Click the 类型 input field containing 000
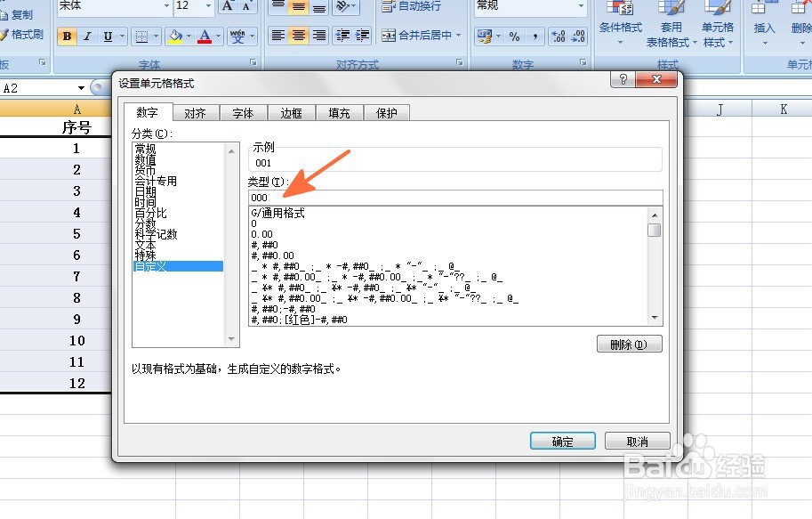 point(455,198)
